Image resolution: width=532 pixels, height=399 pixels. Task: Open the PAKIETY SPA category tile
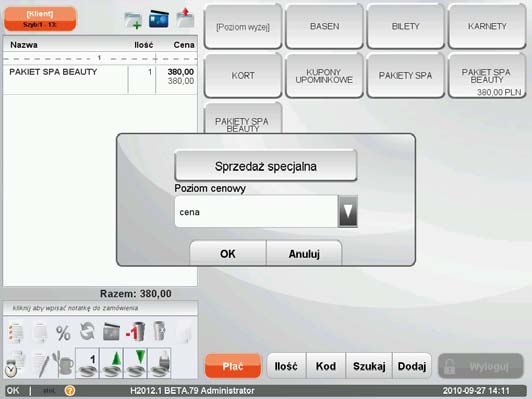click(406, 75)
